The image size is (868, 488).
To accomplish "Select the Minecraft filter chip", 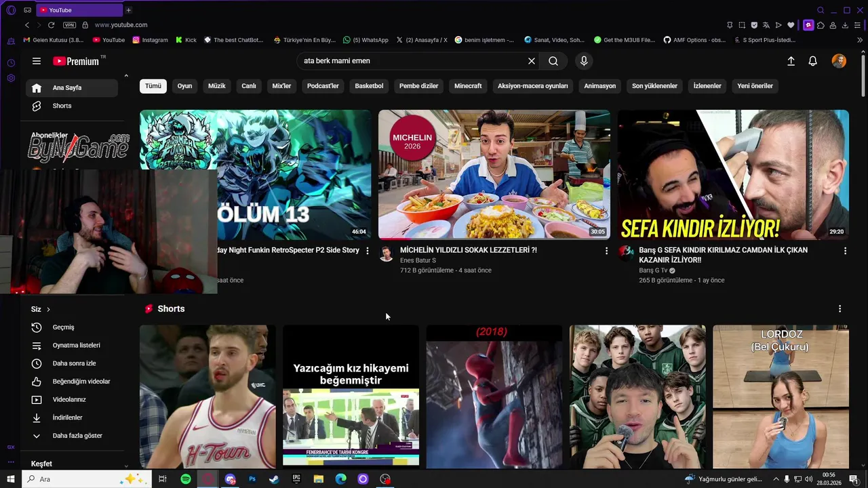I will click(x=468, y=86).
